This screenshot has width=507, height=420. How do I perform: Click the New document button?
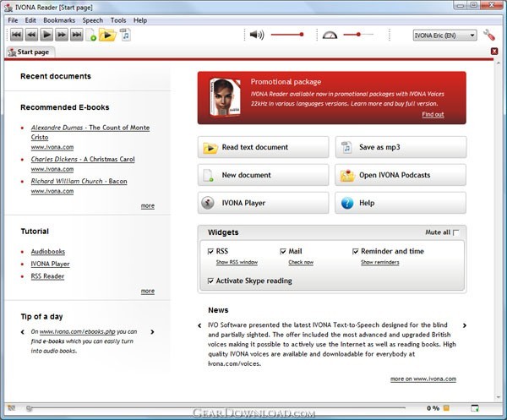(263, 175)
